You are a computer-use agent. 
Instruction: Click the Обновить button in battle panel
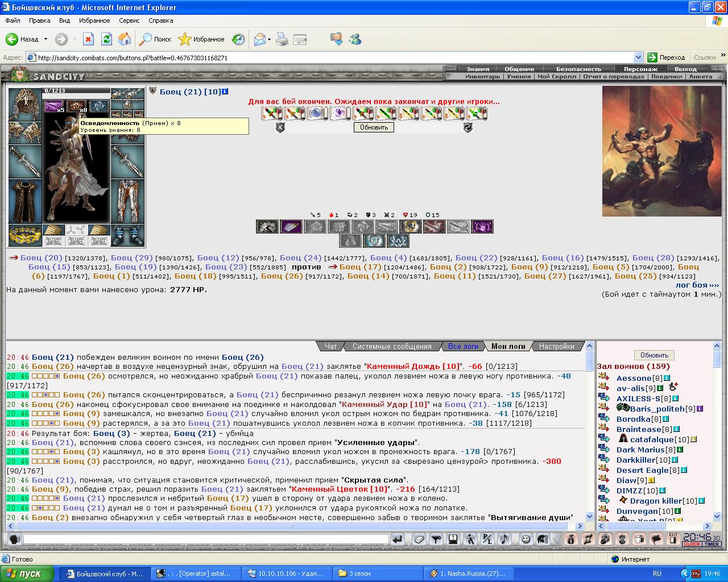coord(374,127)
